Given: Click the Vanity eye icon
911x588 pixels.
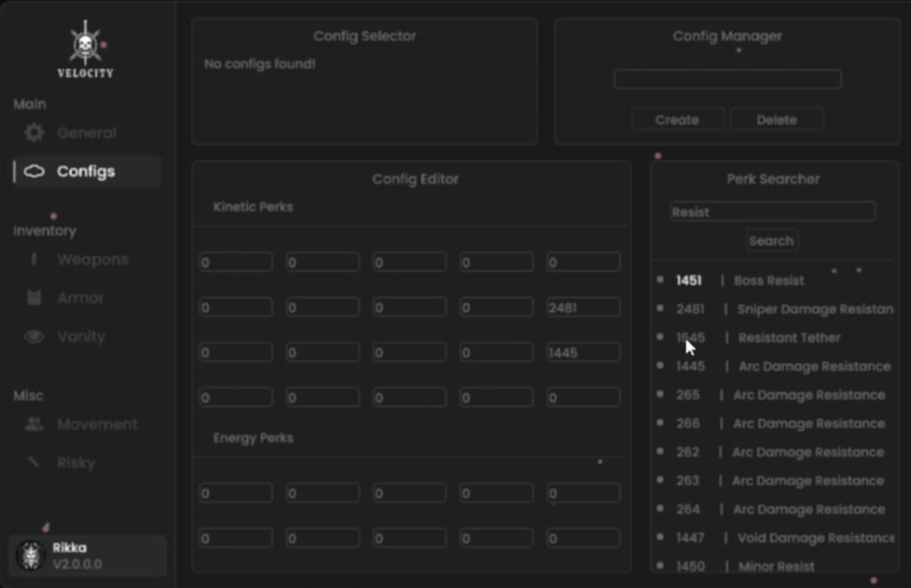Looking at the screenshot, I should pyautogui.click(x=34, y=337).
